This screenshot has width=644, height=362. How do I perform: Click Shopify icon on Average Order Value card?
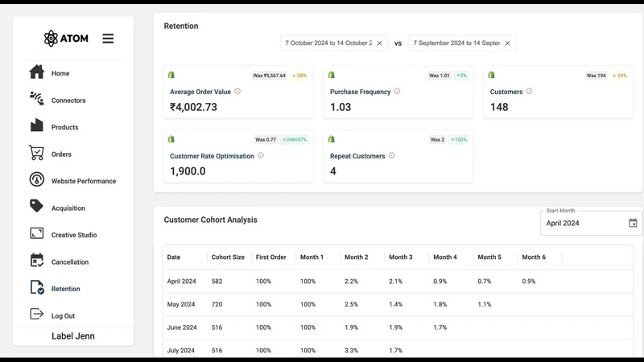(171, 75)
